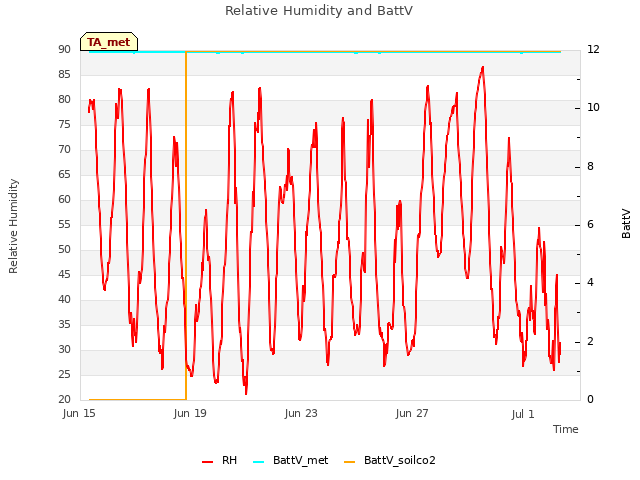The height and width of the screenshot is (480, 640).
Task: Click the 2 tick on BattV axis
Action: click(x=590, y=341)
